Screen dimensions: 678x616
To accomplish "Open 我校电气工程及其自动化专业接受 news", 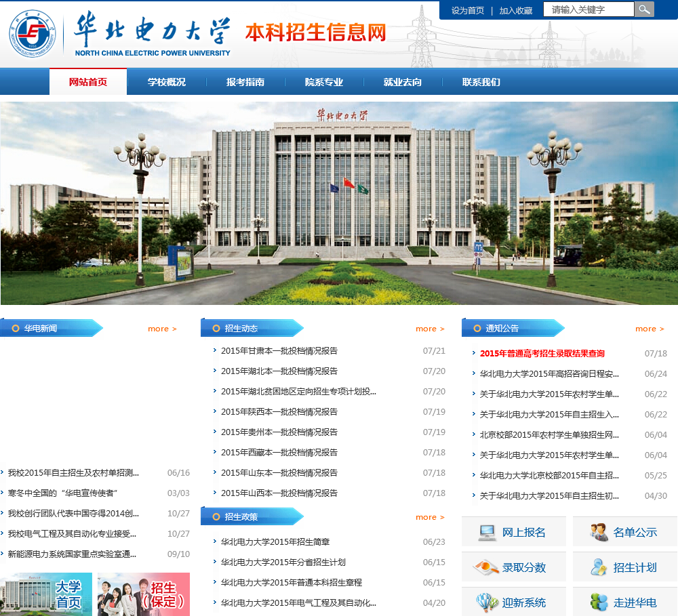I will tap(72, 533).
